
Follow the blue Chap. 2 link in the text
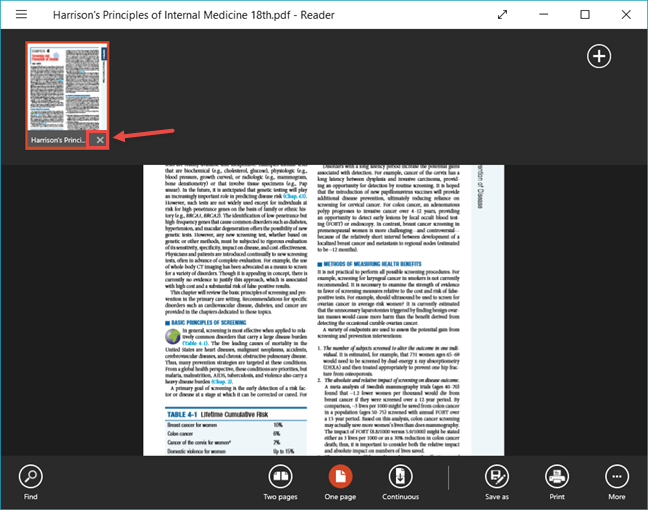[x=222, y=381]
